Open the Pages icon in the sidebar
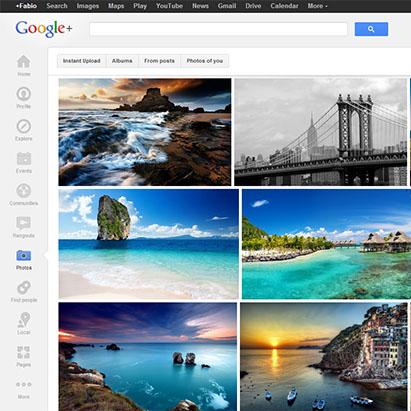This screenshot has width=411, height=411. [24, 352]
